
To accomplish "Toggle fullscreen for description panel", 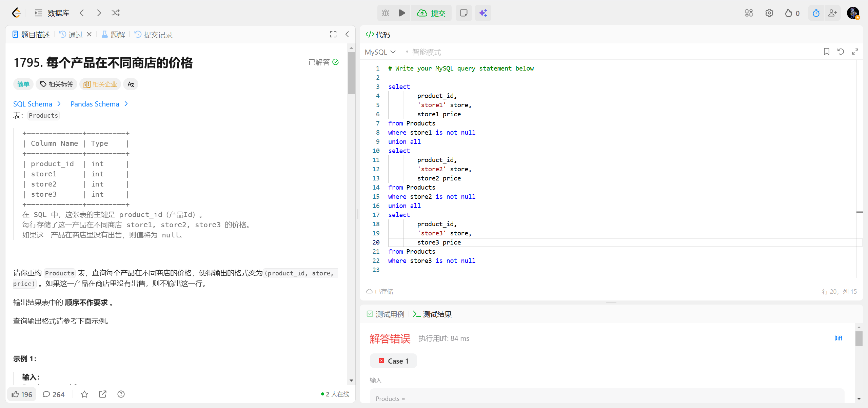I will (333, 34).
